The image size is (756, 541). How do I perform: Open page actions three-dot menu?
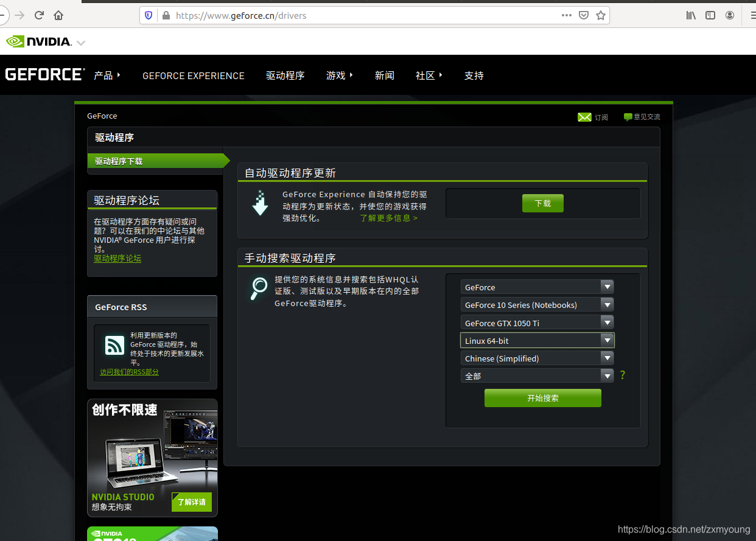[566, 15]
